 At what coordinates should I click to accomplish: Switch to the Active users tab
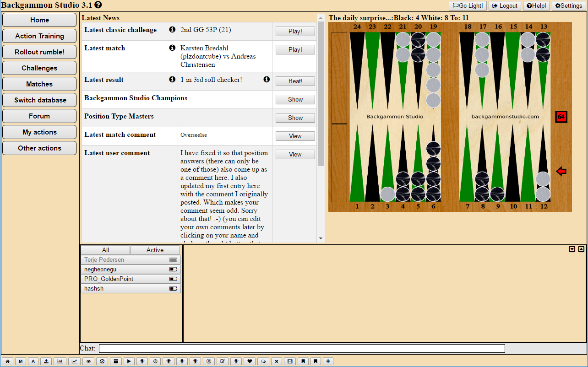pyautogui.click(x=155, y=250)
